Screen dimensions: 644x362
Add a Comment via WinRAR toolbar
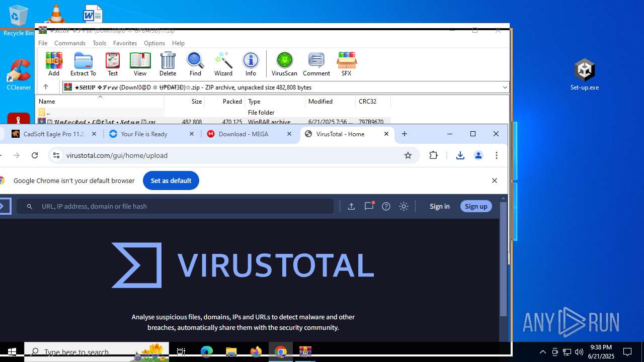coord(316,64)
